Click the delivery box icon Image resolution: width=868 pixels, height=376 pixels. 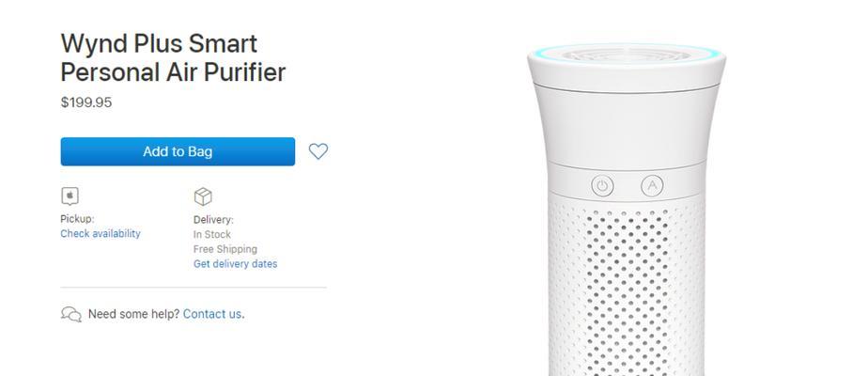click(x=203, y=196)
